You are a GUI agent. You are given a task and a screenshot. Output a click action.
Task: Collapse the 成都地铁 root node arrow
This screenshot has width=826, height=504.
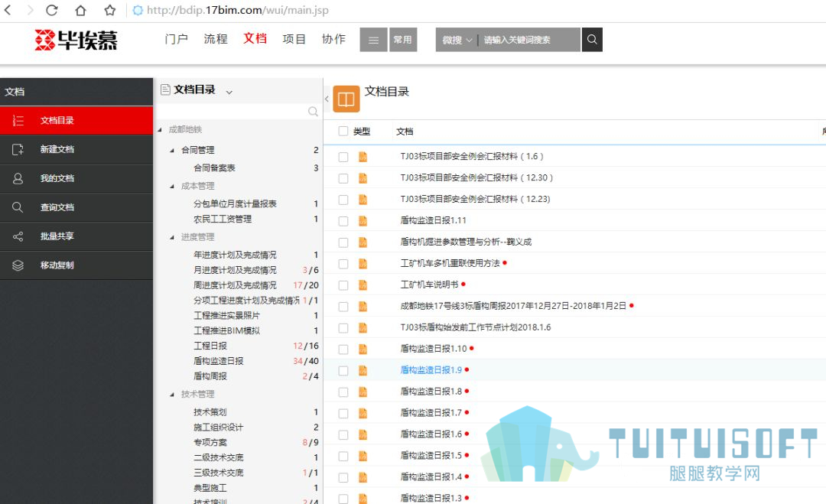160,129
